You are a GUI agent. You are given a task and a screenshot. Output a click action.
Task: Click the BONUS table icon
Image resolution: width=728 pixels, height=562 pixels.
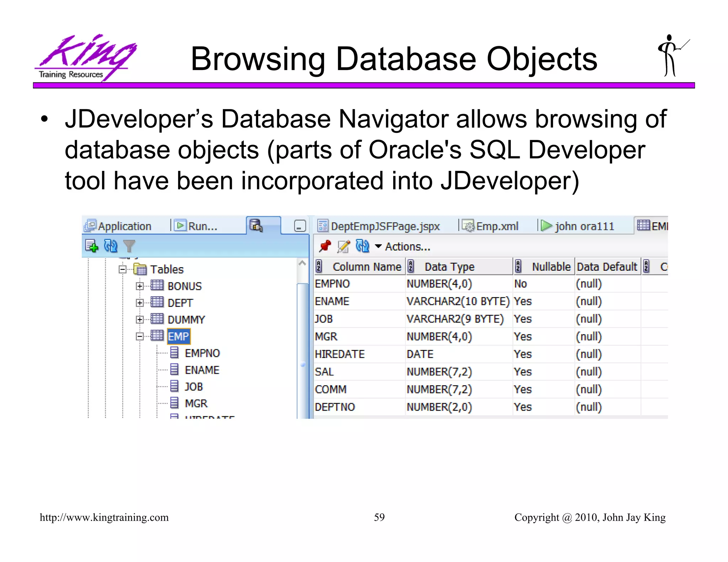click(x=157, y=285)
